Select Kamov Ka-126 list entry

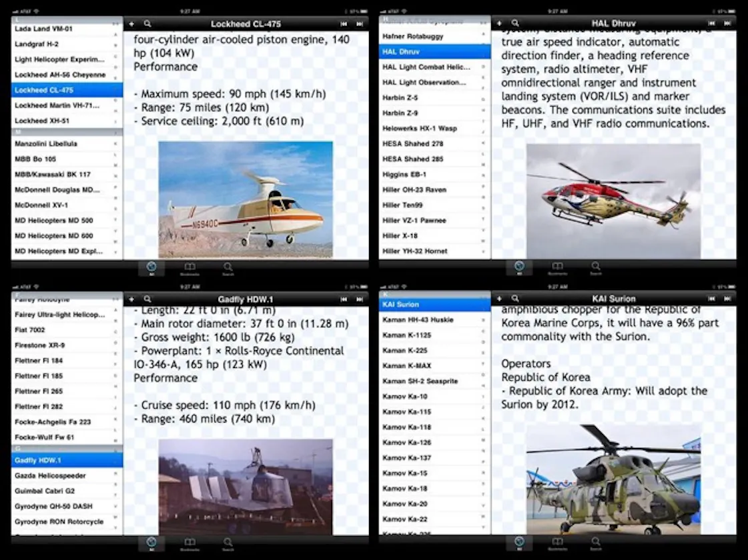[x=434, y=442]
